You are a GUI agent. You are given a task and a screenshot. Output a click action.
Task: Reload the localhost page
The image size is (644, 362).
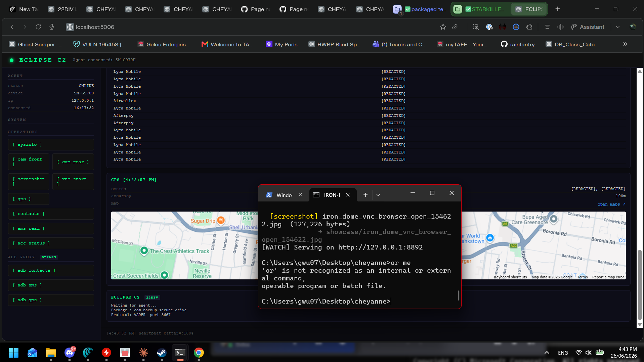[x=38, y=27]
